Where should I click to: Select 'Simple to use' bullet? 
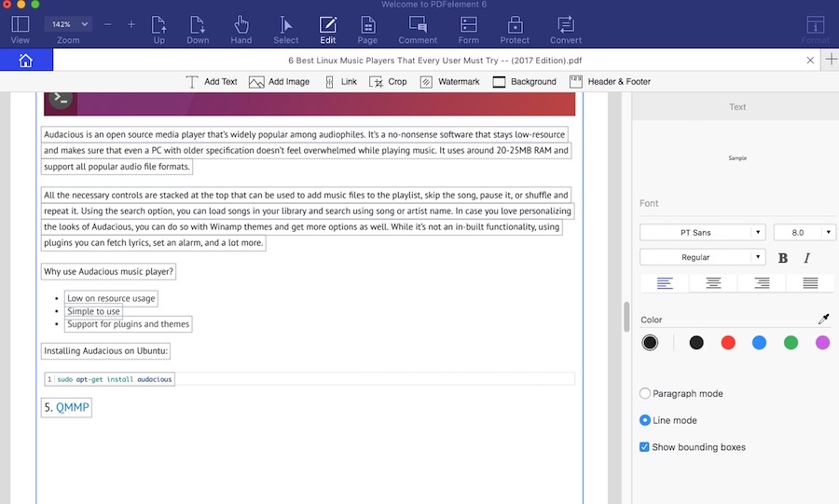click(93, 311)
